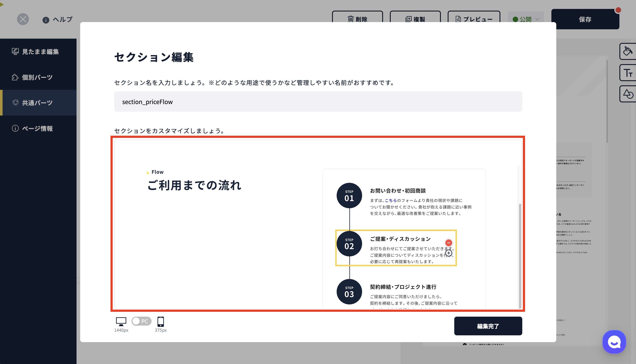Click the add step plus icon
The width and height of the screenshot is (636, 364).
(x=449, y=253)
